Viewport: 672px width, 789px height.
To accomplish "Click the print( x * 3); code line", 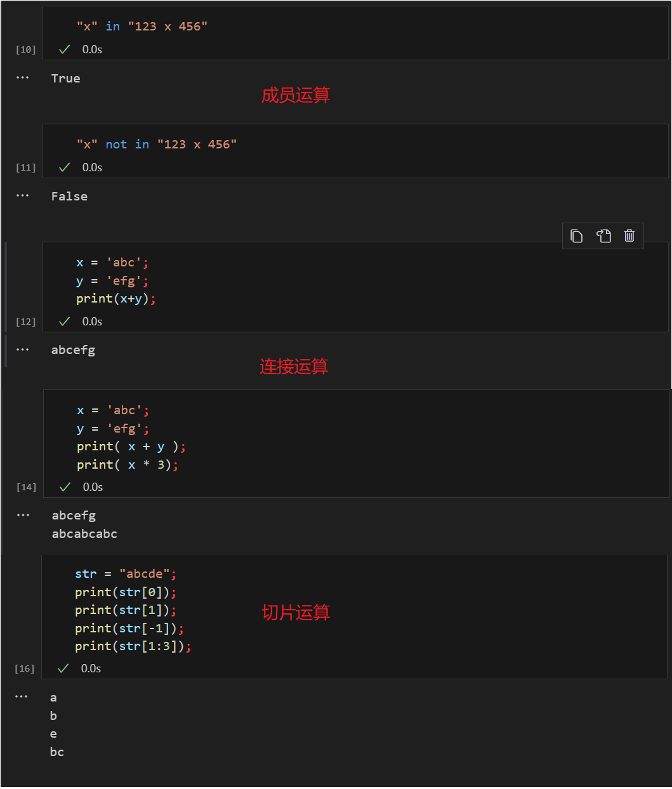I will click(x=128, y=465).
